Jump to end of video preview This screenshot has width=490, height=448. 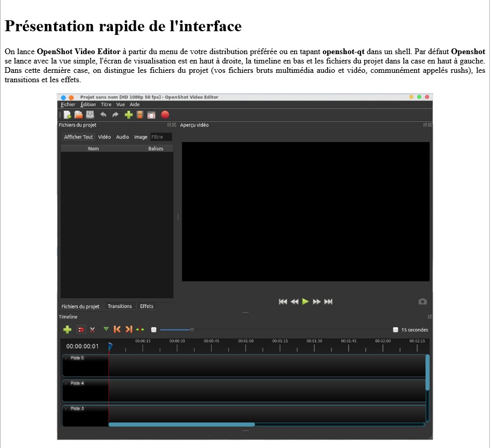click(328, 302)
